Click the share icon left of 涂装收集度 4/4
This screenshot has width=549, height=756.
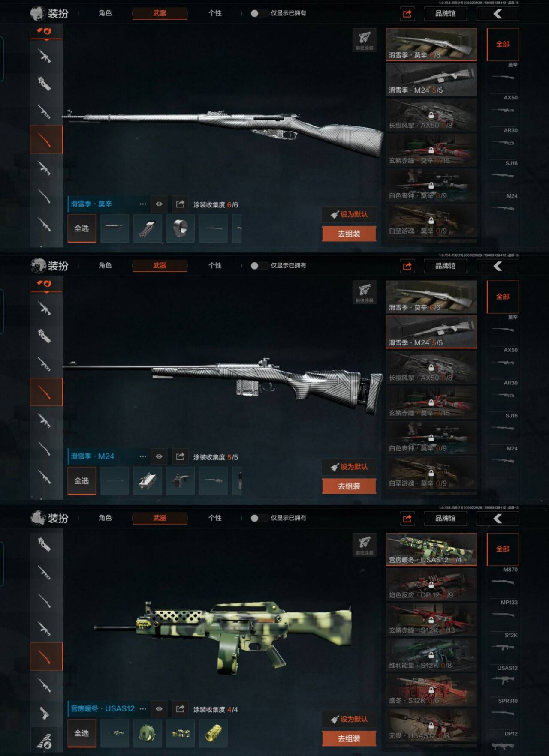tap(180, 709)
